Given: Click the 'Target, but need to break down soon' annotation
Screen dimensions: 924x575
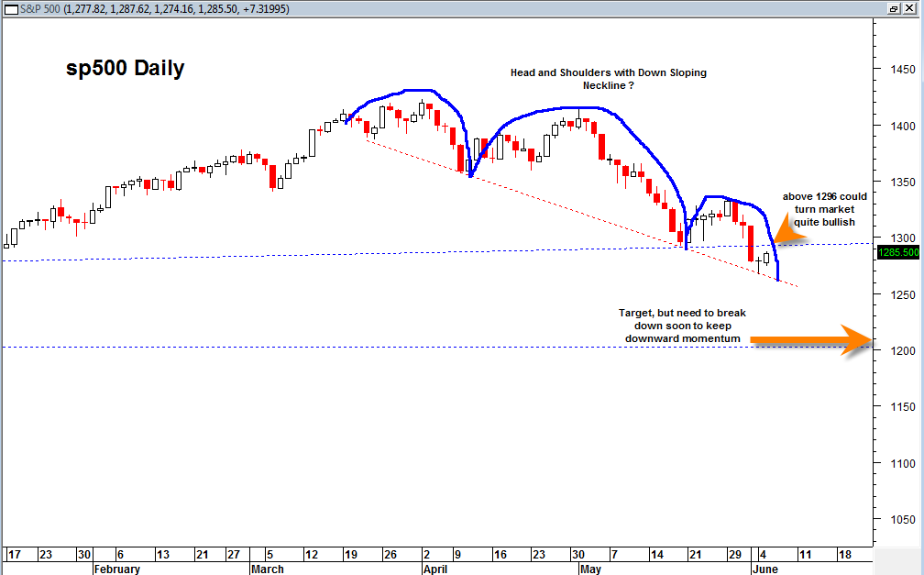Looking at the screenshot, I should [x=682, y=326].
